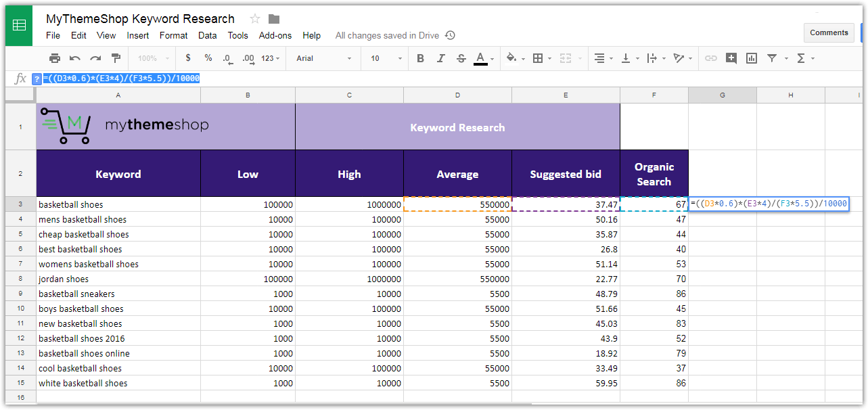
Task: Click the 'Suggested bid' header cell
Action: click(x=566, y=174)
